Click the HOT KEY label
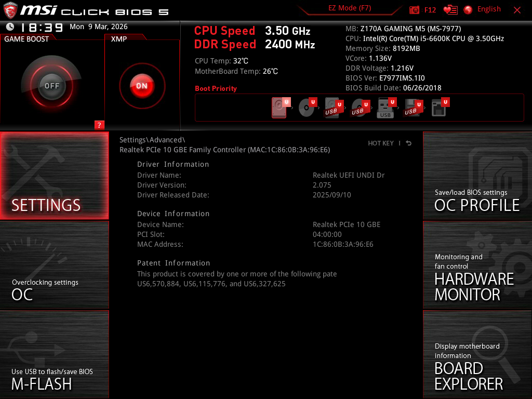Screen dimensions: 532x399 pyautogui.click(x=381, y=143)
